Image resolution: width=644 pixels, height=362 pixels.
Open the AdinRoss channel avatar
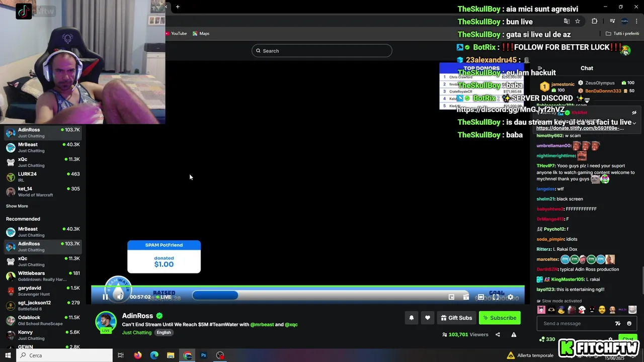pyautogui.click(x=106, y=322)
